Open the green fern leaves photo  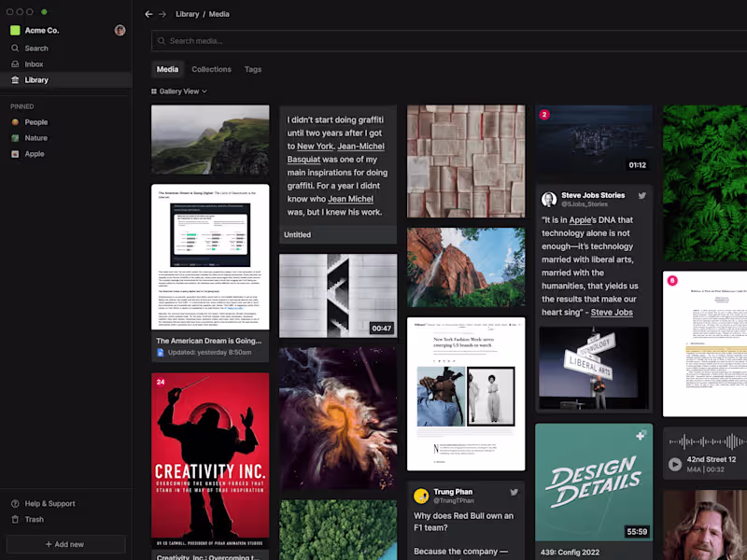pos(705,183)
